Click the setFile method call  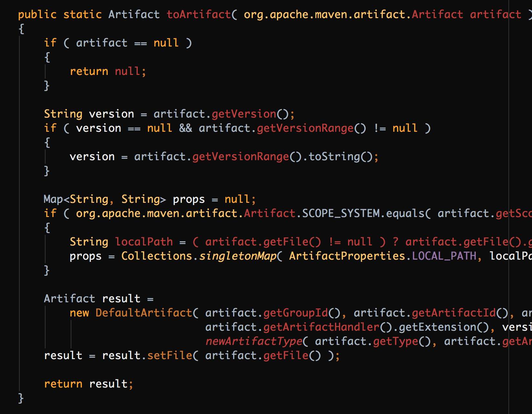(x=169, y=356)
